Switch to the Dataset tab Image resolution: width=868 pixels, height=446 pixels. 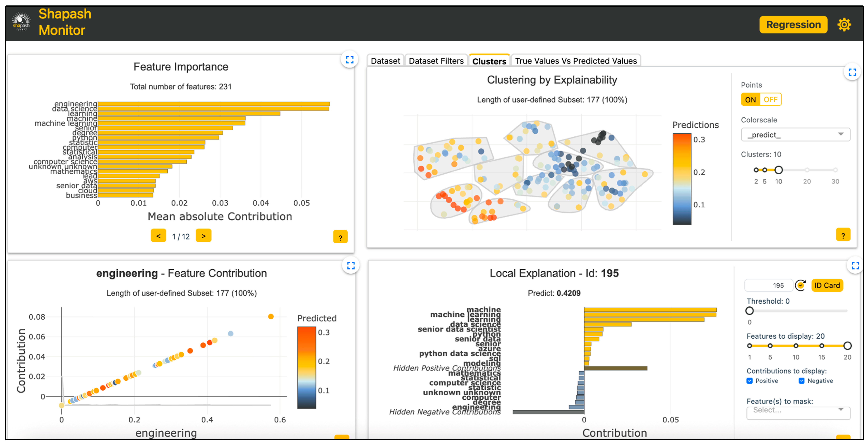[x=386, y=61]
